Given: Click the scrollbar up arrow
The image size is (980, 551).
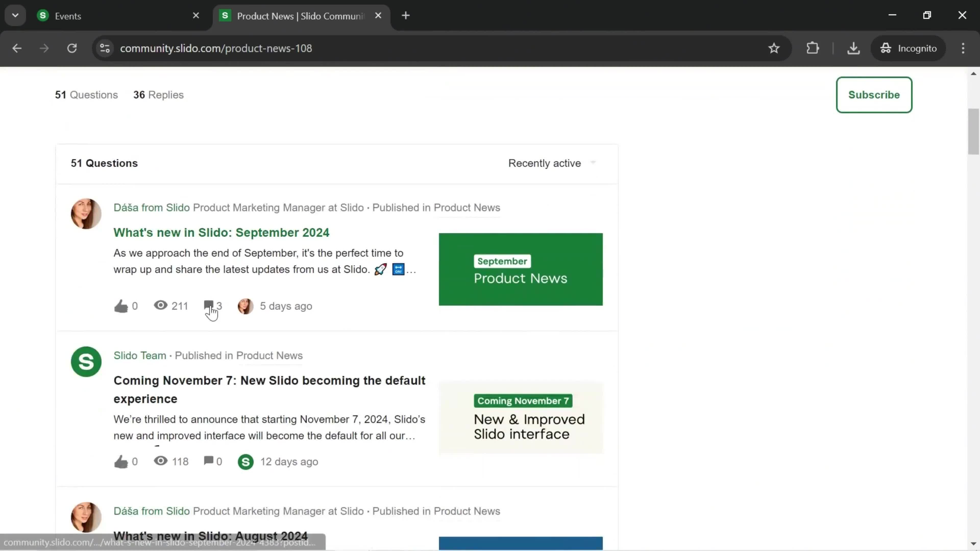Looking at the screenshot, I should click(974, 73).
